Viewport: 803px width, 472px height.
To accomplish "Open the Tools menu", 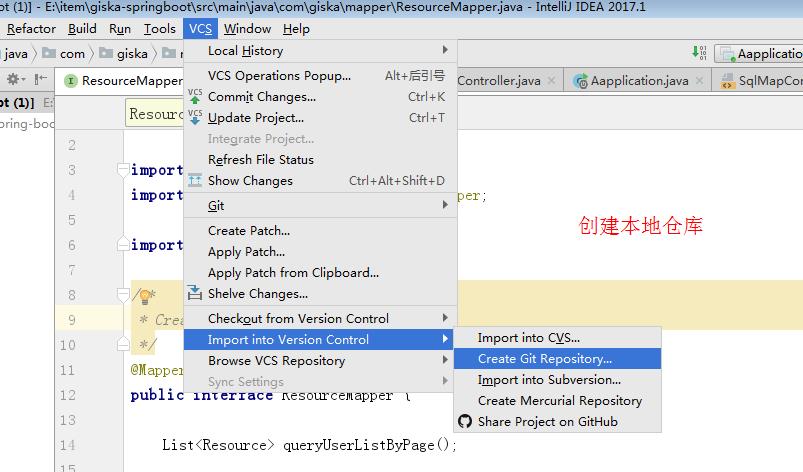I will [x=159, y=29].
